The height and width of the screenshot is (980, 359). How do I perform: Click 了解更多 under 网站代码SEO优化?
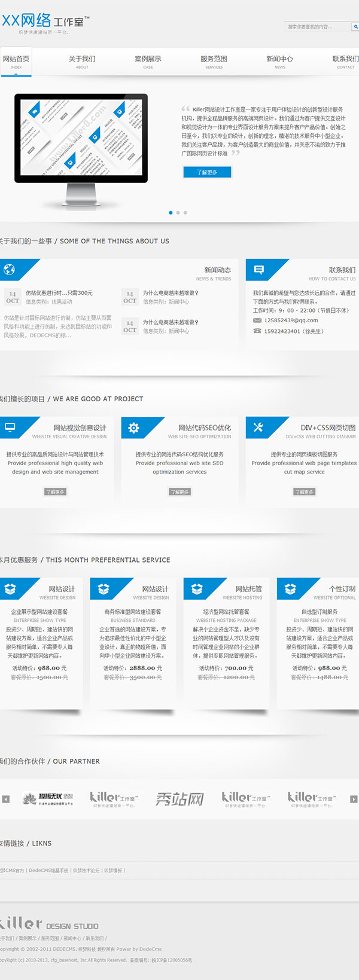tap(180, 492)
